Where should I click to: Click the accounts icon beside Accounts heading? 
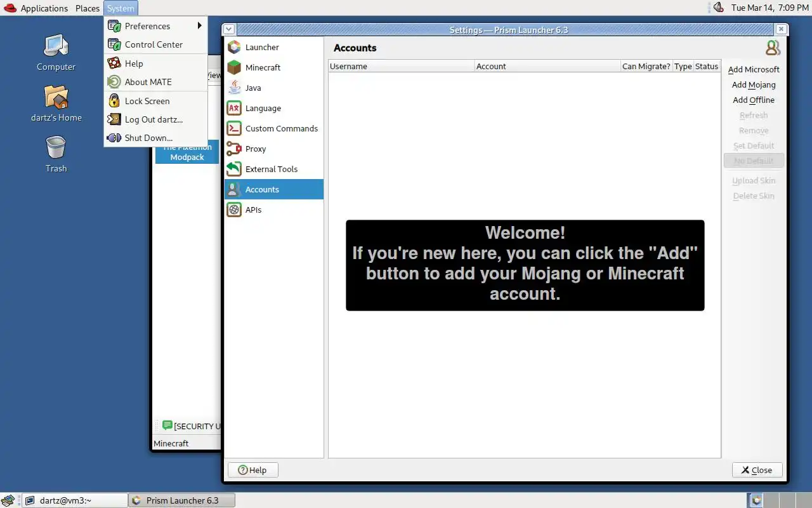pyautogui.click(x=773, y=48)
